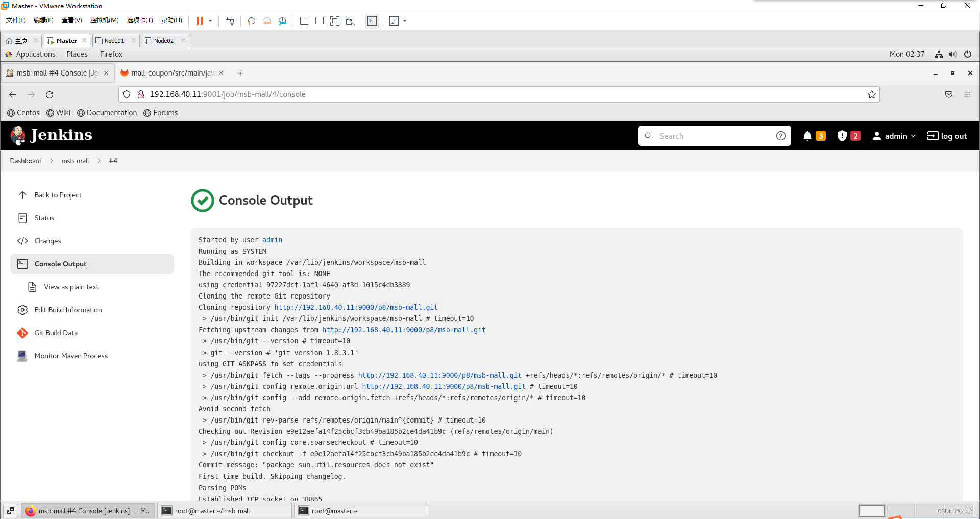Pause the virtual machine in VMware toolbar
This screenshot has height=519, width=980.
click(200, 21)
